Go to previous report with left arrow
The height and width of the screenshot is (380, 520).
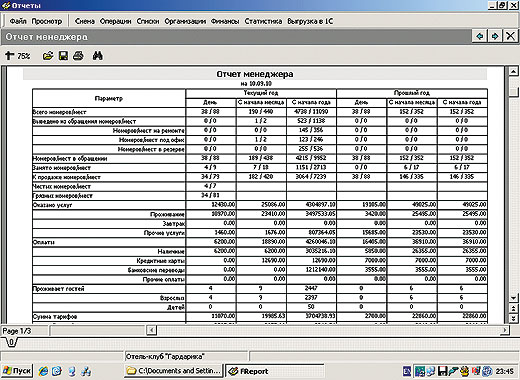(x=480, y=36)
